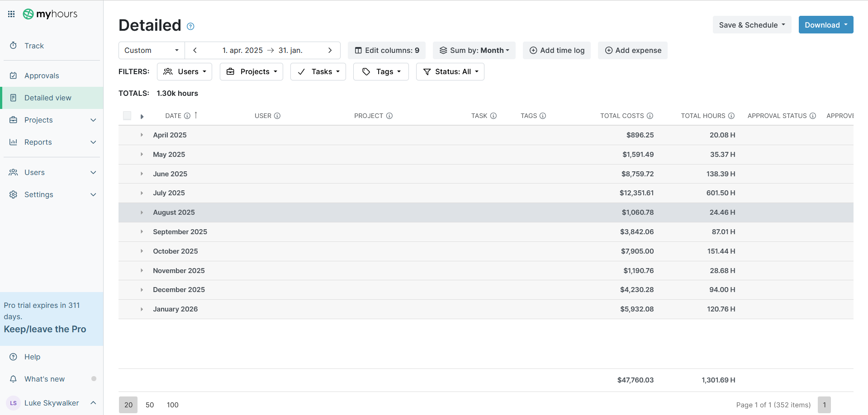Click the date range field
The image size is (868, 415).
262,50
